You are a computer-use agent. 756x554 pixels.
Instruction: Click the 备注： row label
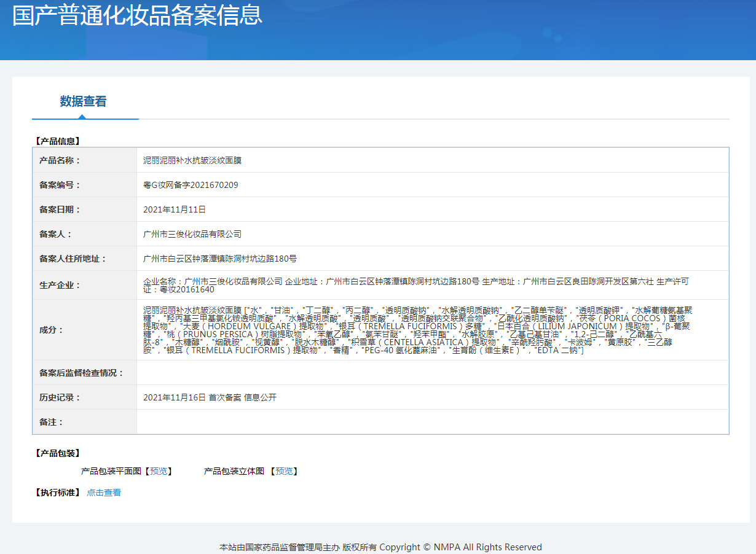pos(51,422)
